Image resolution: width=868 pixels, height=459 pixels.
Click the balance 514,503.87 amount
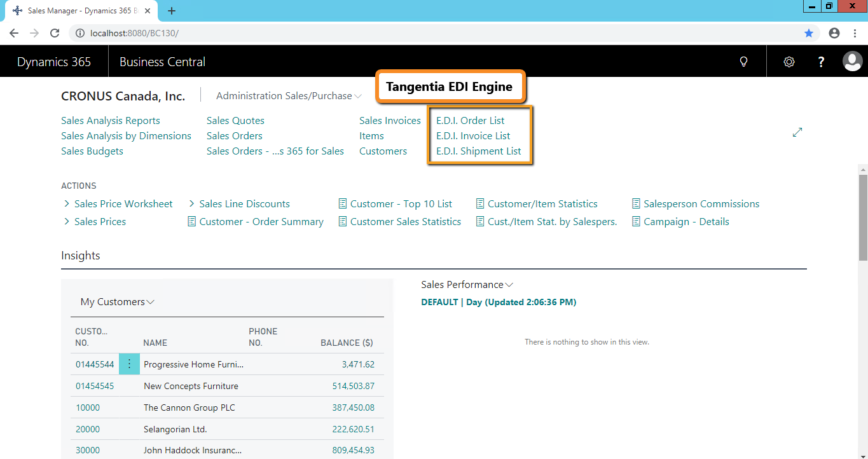353,386
